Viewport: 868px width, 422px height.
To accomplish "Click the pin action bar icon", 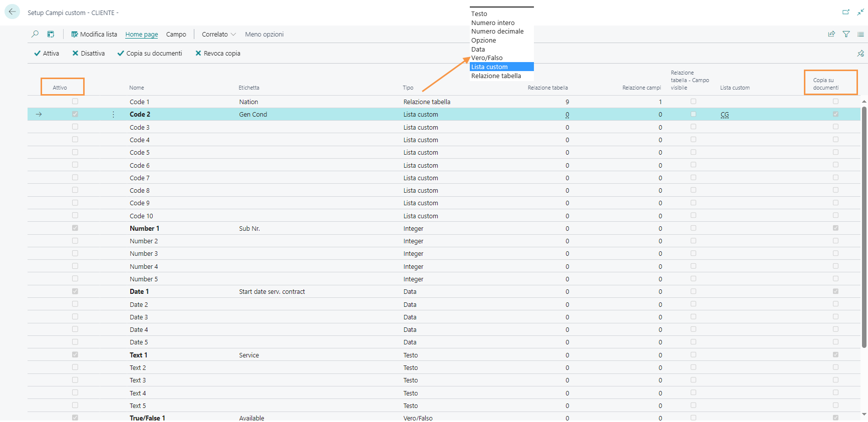I will [860, 54].
